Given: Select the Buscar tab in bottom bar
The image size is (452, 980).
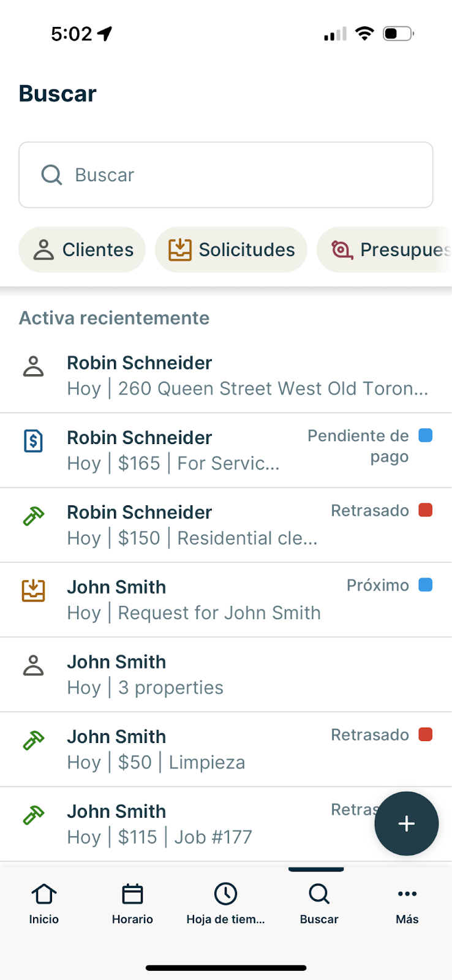Looking at the screenshot, I should pyautogui.click(x=319, y=903).
